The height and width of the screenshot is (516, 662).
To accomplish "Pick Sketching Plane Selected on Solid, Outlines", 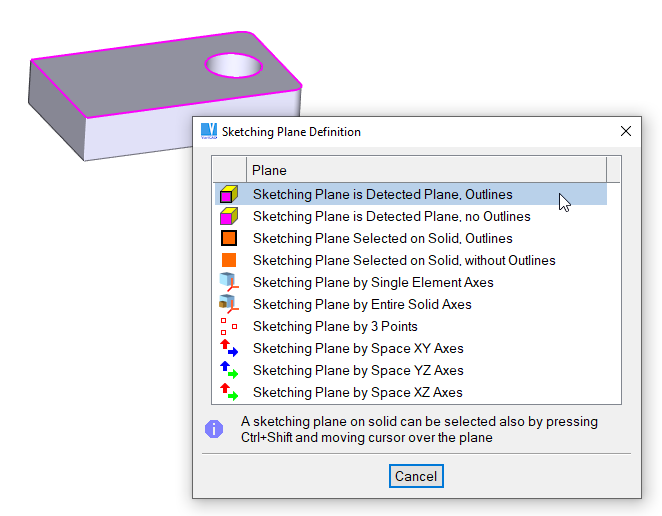I will (382, 238).
